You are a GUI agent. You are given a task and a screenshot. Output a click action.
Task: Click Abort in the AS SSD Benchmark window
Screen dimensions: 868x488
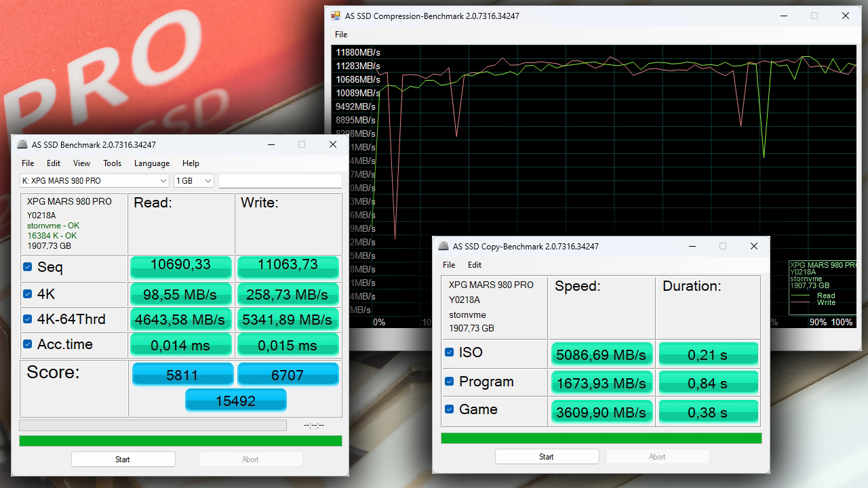(x=250, y=460)
